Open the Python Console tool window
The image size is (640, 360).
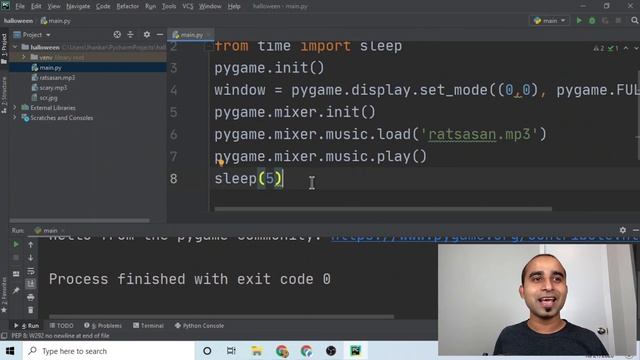click(x=199, y=325)
